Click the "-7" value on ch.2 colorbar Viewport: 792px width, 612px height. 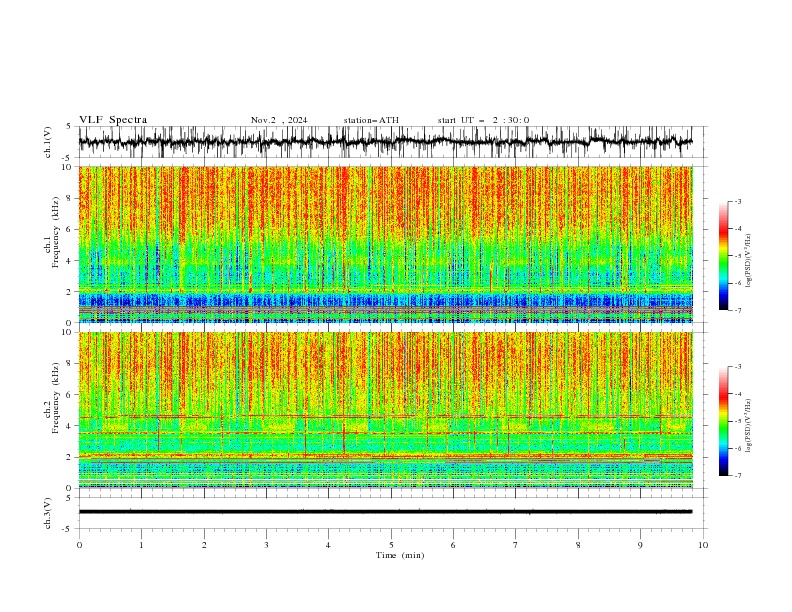click(738, 476)
